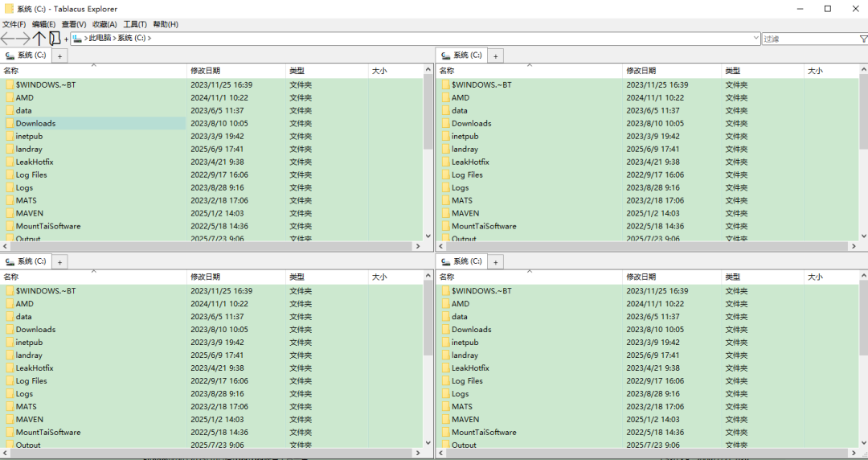Click the open-folder icon next to up arrow
Viewport: 868px width, 460px height.
(x=55, y=39)
